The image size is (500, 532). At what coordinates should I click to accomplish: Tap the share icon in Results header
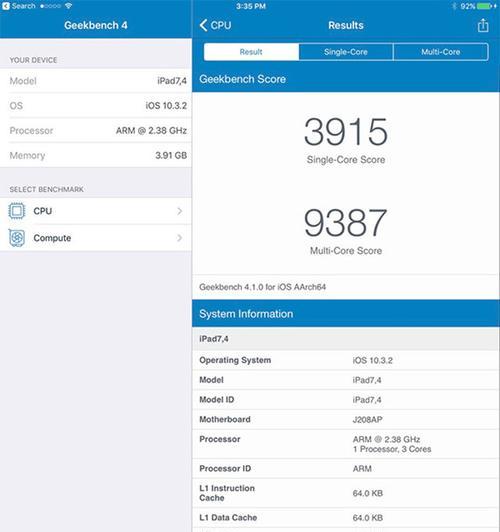coord(483,25)
